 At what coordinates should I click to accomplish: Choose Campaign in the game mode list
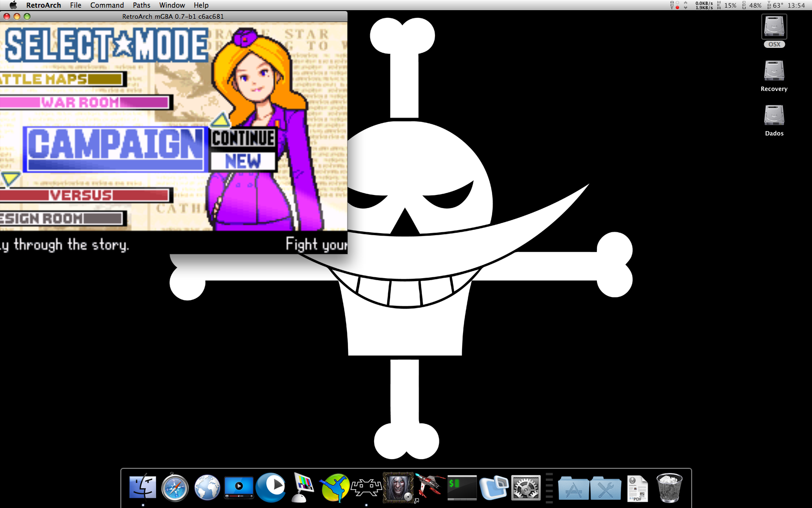click(x=116, y=149)
